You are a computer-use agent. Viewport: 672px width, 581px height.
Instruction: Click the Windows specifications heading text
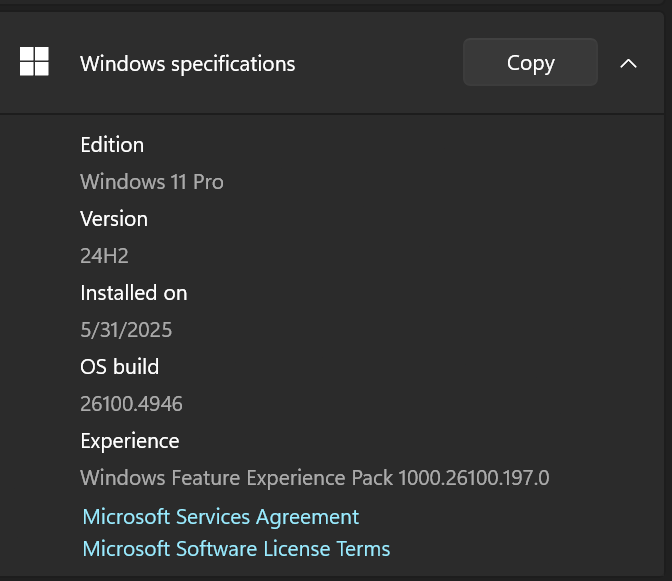coord(188,64)
